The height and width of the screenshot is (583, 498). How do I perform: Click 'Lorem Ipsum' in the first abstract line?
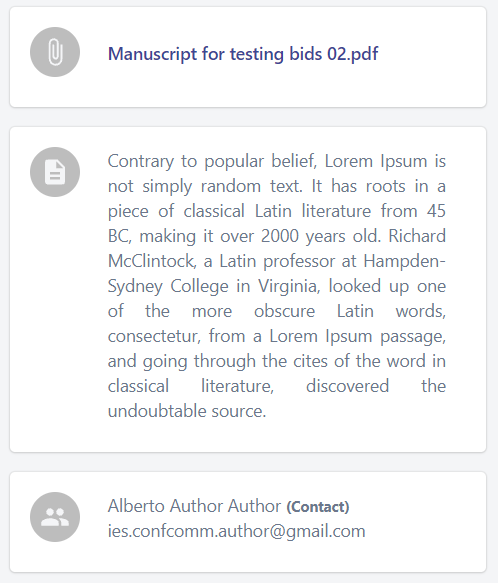pyautogui.click(x=375, y=161)
